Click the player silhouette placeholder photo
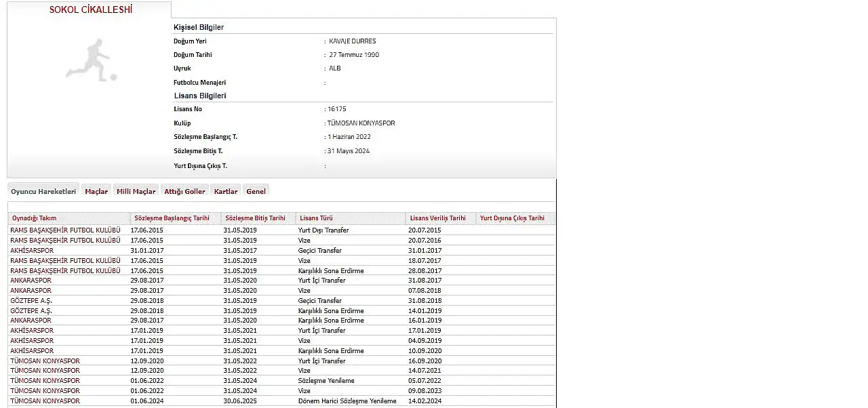 (x=91, y=61)
